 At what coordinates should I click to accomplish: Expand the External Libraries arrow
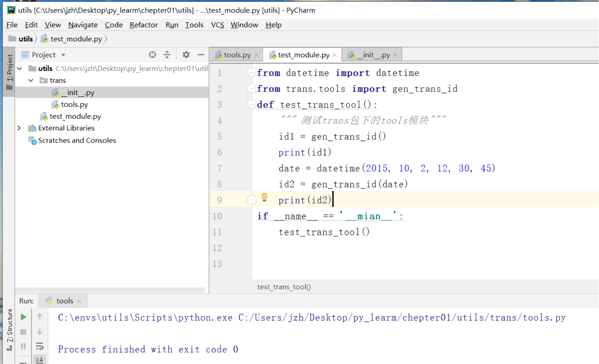(x=19, y=128)
